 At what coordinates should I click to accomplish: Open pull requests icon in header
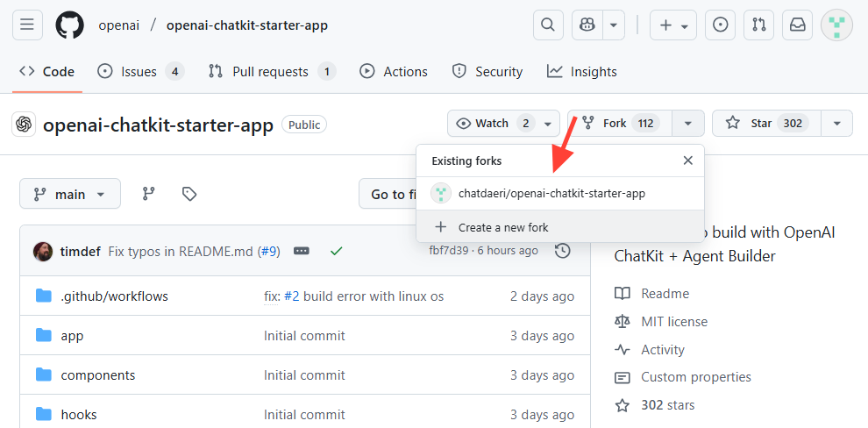[x=759, y=25]
